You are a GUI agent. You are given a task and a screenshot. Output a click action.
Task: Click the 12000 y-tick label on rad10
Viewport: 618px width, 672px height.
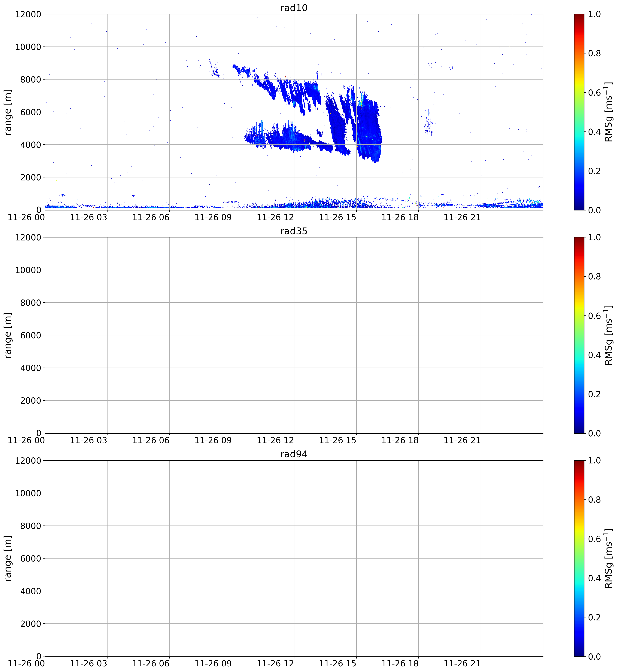(28, 14)
